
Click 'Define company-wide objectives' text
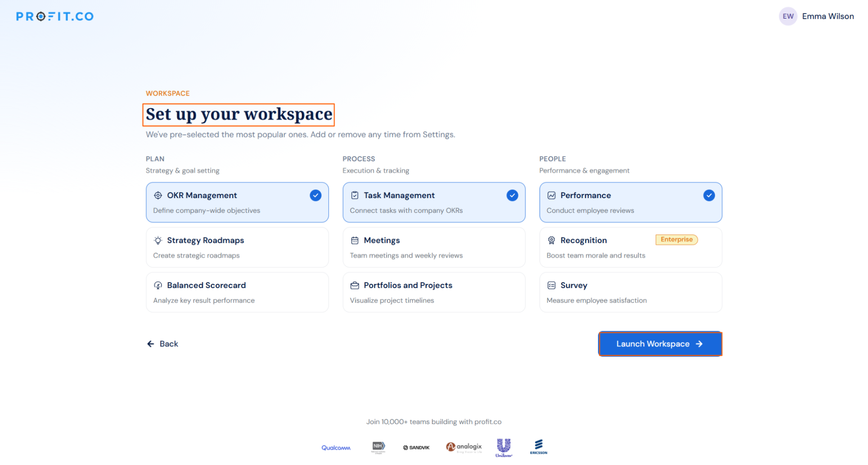tap(207, 210)
